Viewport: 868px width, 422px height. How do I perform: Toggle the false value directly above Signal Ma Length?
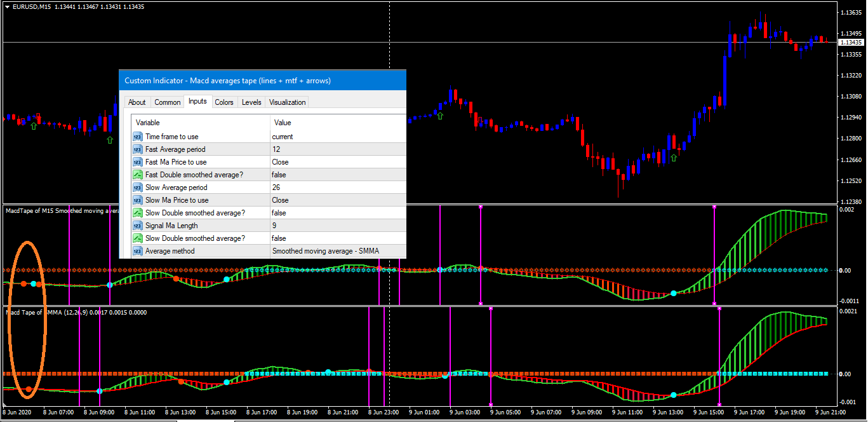coord(279,213)
